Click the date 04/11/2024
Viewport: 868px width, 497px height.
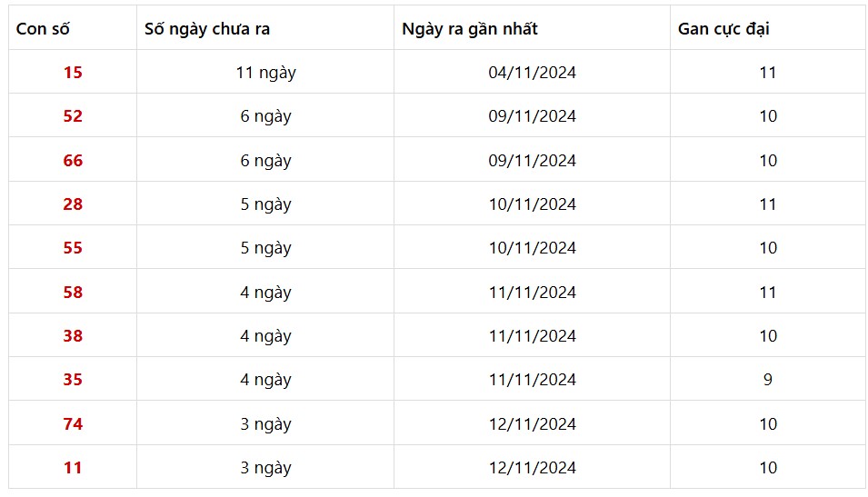click(532, 73)
